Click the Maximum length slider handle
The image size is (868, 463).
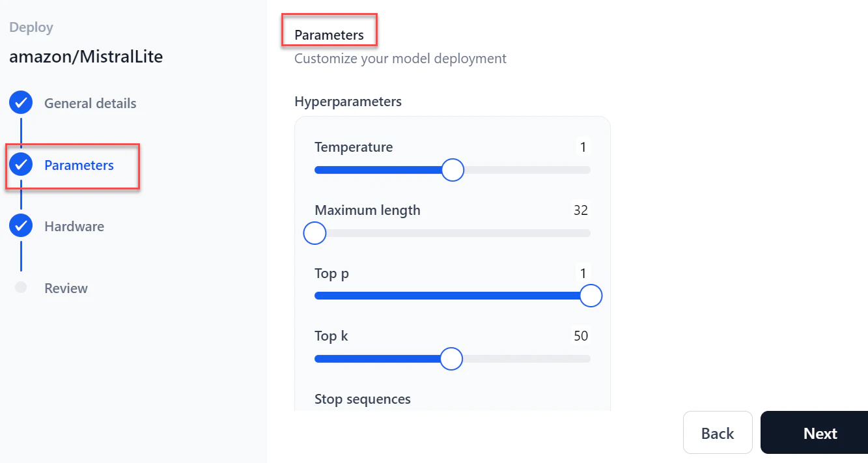tap(315, 232)
